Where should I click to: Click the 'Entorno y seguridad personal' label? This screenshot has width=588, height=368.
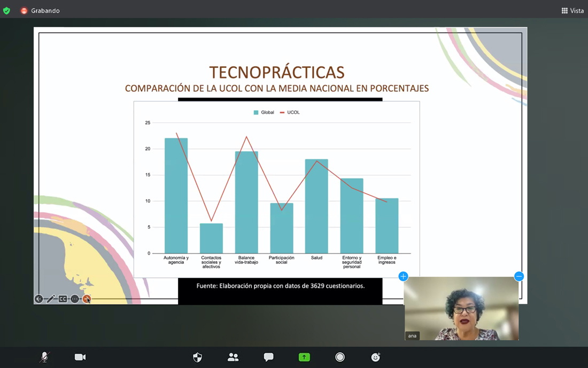[x=352, y=262]
